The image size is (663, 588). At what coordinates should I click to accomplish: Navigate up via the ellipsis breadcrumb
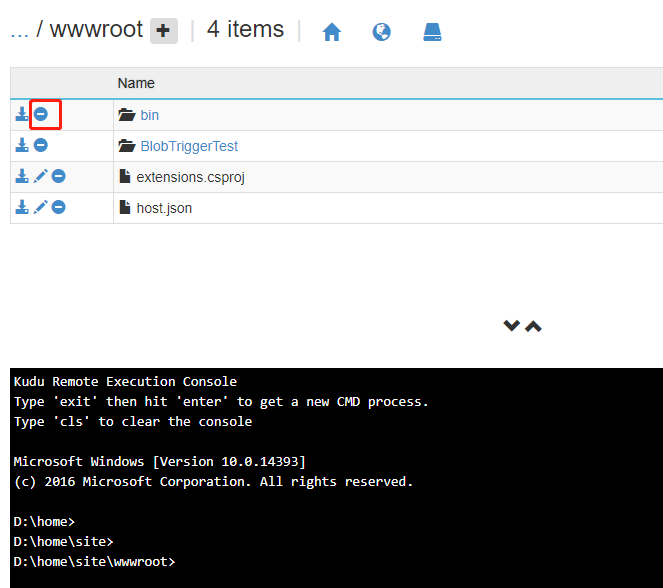pyautogui.click(x=19, y=31)
